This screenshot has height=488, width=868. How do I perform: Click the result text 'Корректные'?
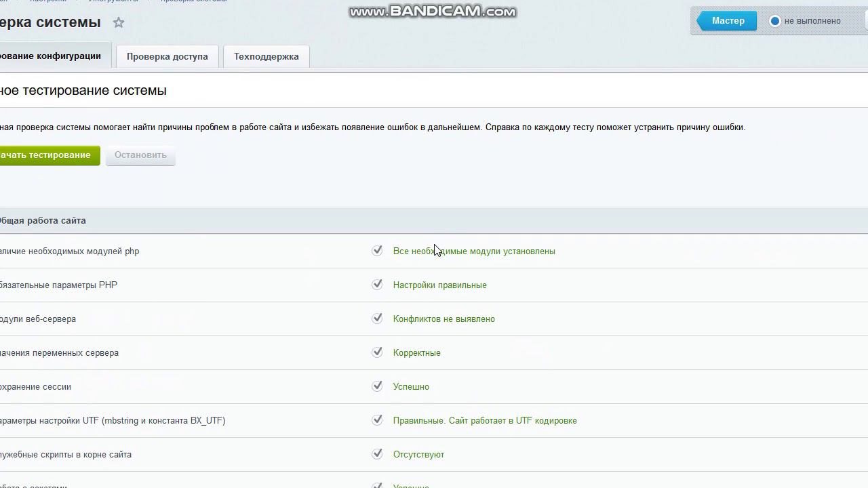(416, 353)
